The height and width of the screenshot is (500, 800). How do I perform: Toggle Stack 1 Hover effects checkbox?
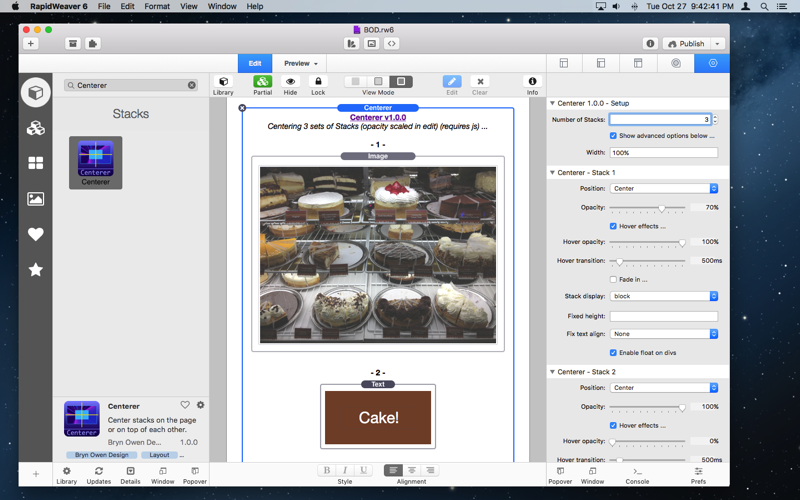click(613, 226)
